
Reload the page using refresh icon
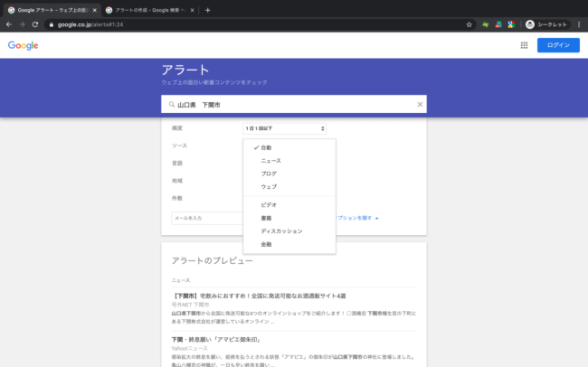pos(35,24)
